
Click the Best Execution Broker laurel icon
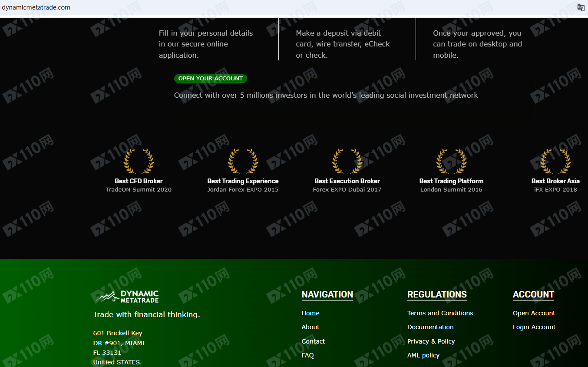[x=347, y=161]
